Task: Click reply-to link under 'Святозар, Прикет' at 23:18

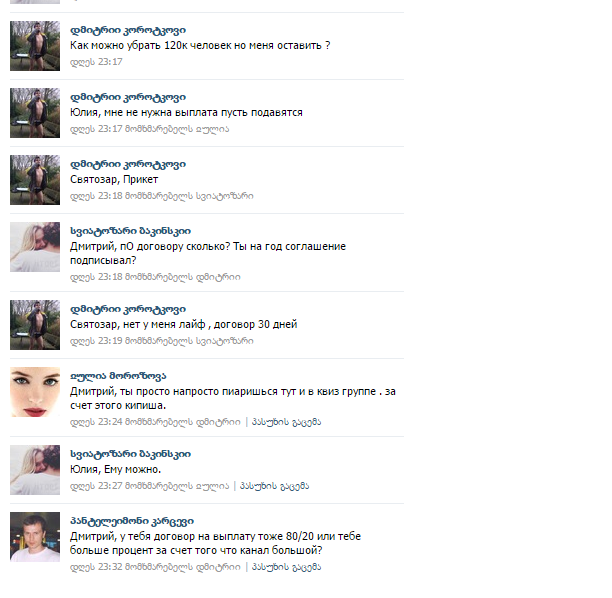Action: click(x=189, y=196)
